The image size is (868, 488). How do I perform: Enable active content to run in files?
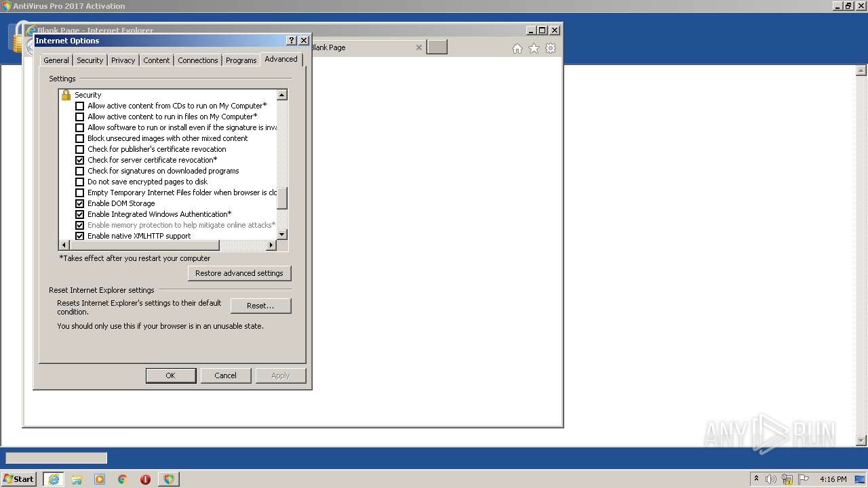tap(79, 117)
